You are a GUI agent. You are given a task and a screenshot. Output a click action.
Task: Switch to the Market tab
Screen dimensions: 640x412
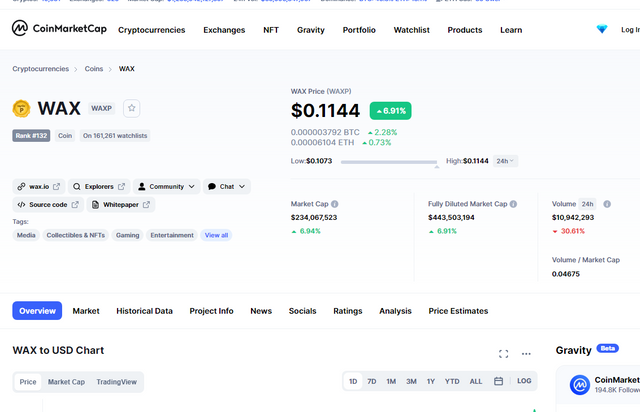86,311
